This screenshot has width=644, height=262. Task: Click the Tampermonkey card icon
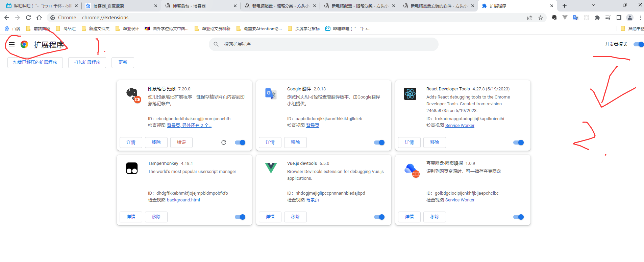[x=132, y=168]
